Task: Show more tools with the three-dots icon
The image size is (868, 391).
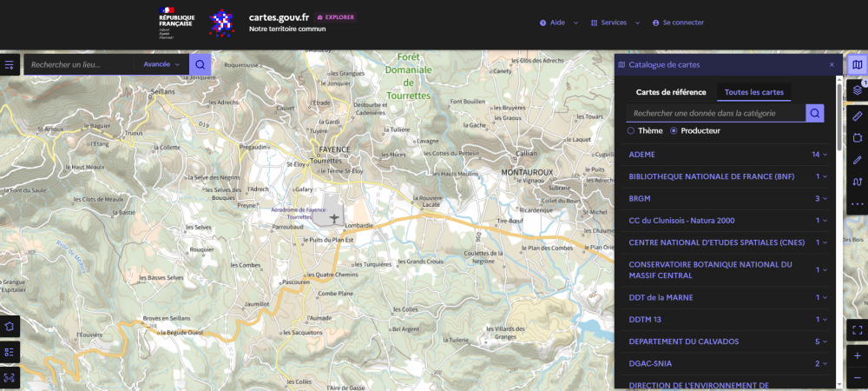Action: pyautogui.click(x=857, y=204)
